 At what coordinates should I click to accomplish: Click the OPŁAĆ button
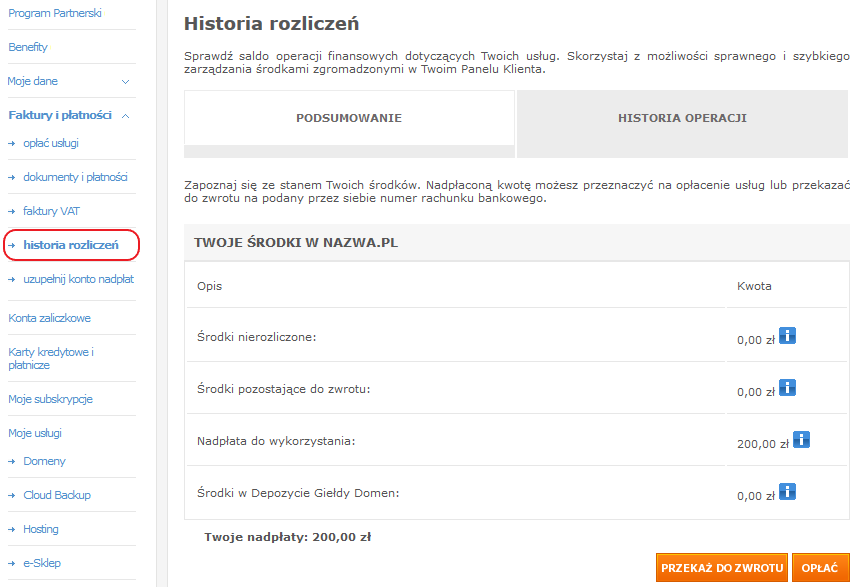point(820,568)
